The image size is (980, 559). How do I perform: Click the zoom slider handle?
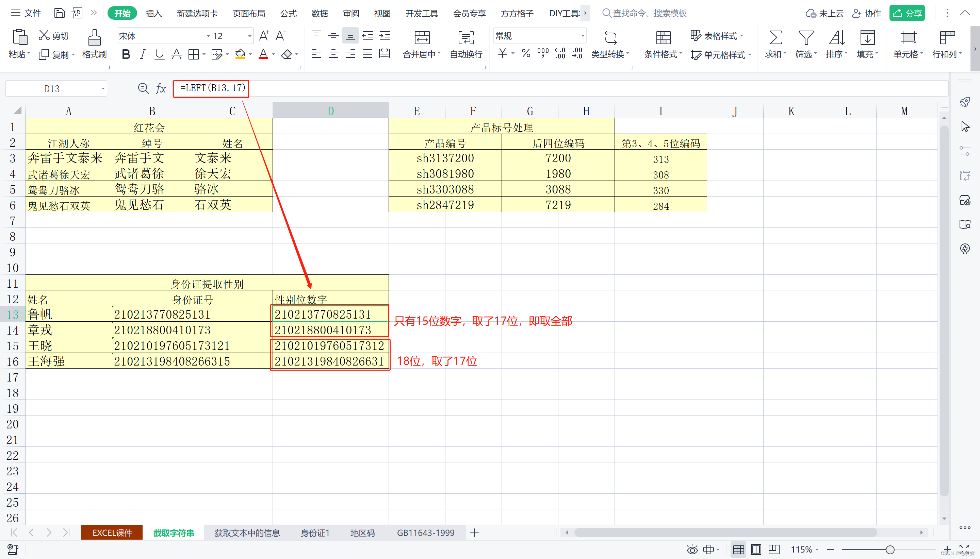tap(890, 550)
